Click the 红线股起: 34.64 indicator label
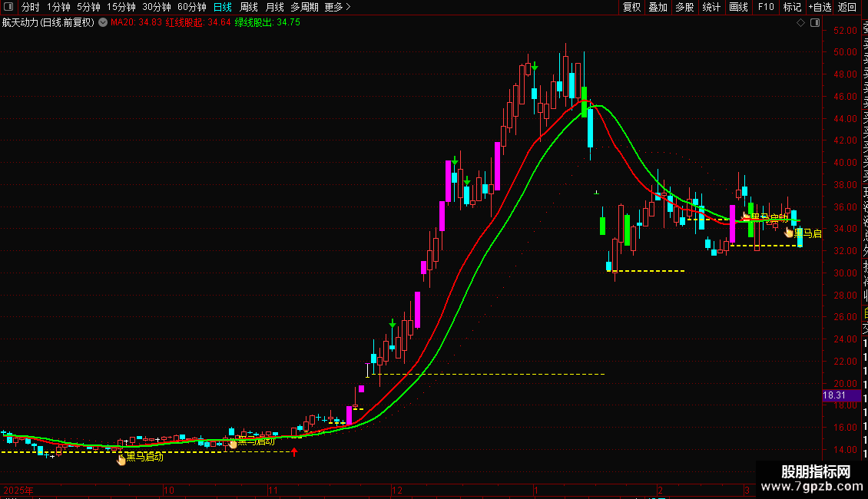This screenshot has width=868, height=499. click(x=198, y=23)
